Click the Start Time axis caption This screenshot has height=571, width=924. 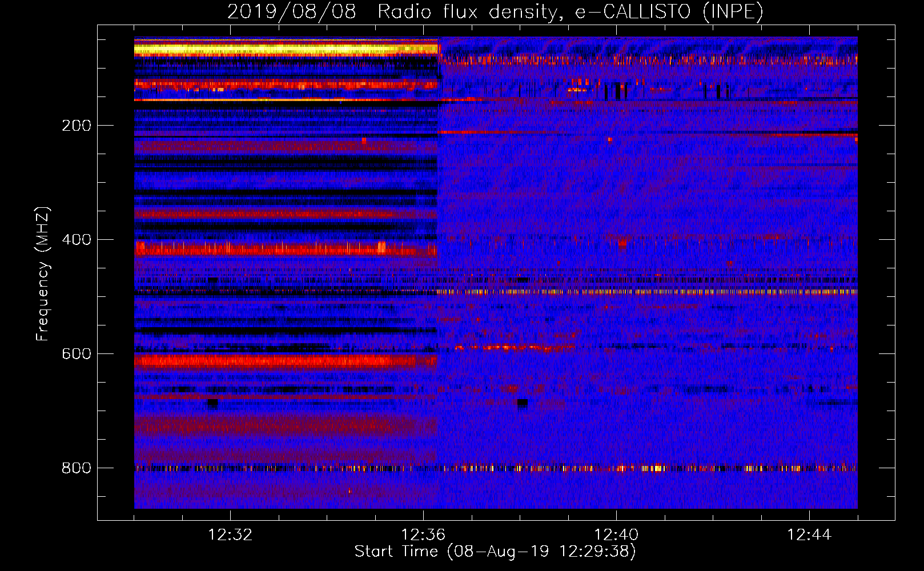click(495, 552)
